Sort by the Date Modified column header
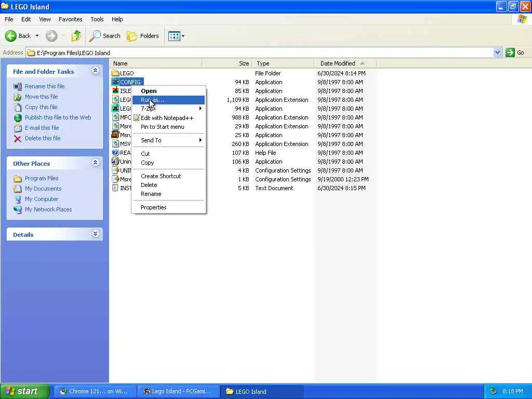532x399 pixels. click(345, 63)
